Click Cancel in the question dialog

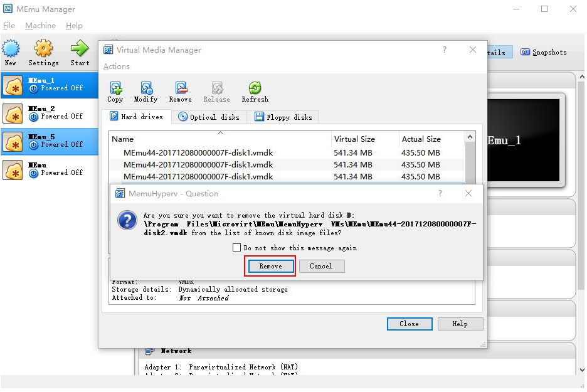tap(321, 266)
